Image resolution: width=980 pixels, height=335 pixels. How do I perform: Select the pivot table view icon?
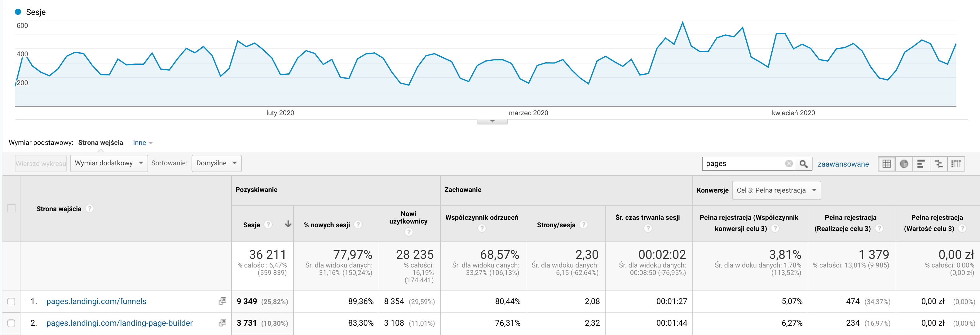click(x=956, y=164)
